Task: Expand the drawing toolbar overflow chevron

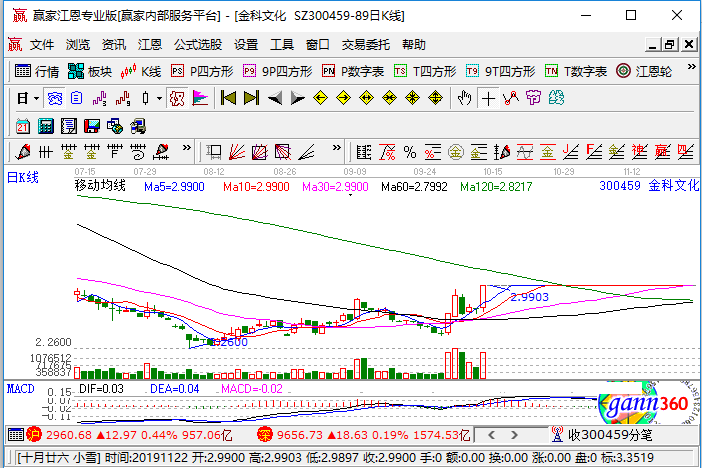Action: tap(187, 147)
